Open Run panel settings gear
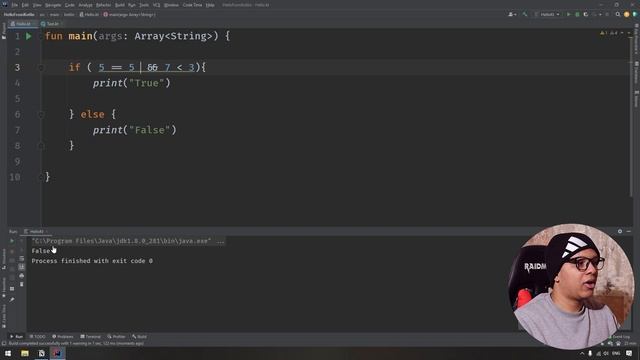This screenshot has width=640, height=360. point(620,231)
